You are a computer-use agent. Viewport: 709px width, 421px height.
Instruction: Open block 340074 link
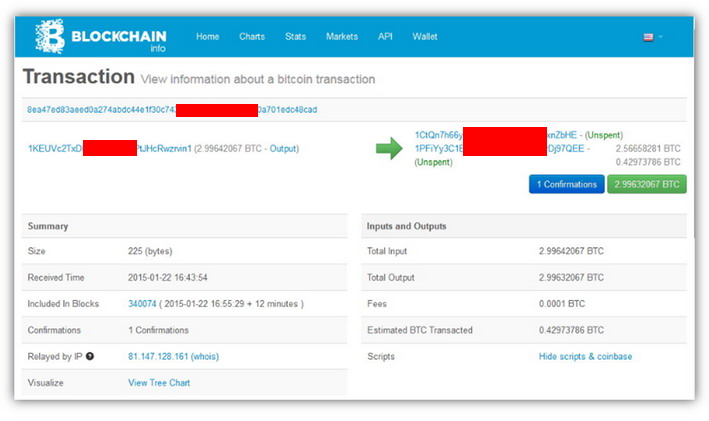[142, 304]
